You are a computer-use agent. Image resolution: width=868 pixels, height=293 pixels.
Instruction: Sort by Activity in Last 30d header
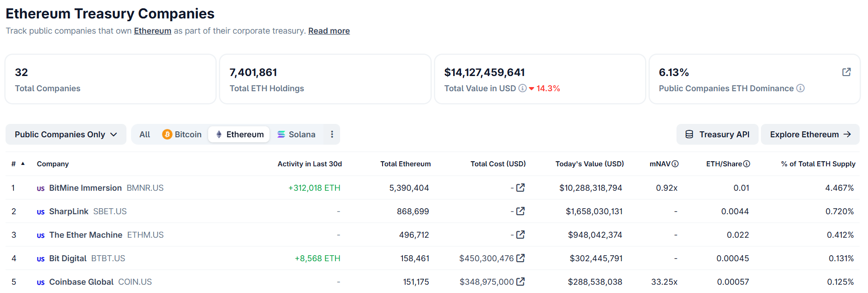tap(310, 164)
